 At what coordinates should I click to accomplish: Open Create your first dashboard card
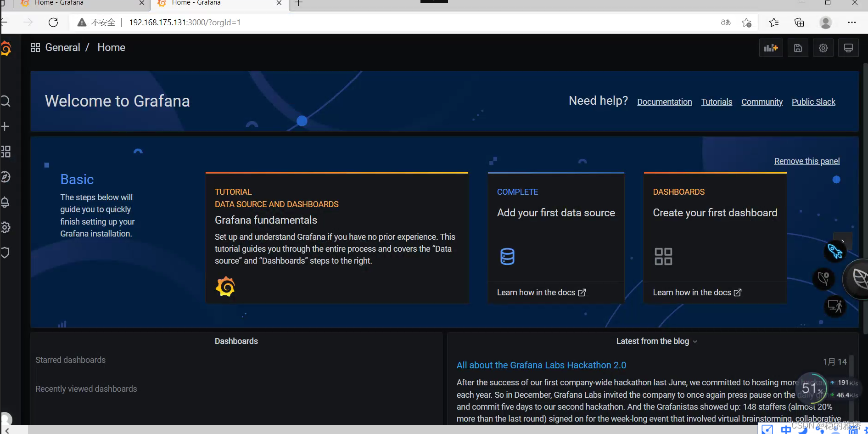pos(715,238)
